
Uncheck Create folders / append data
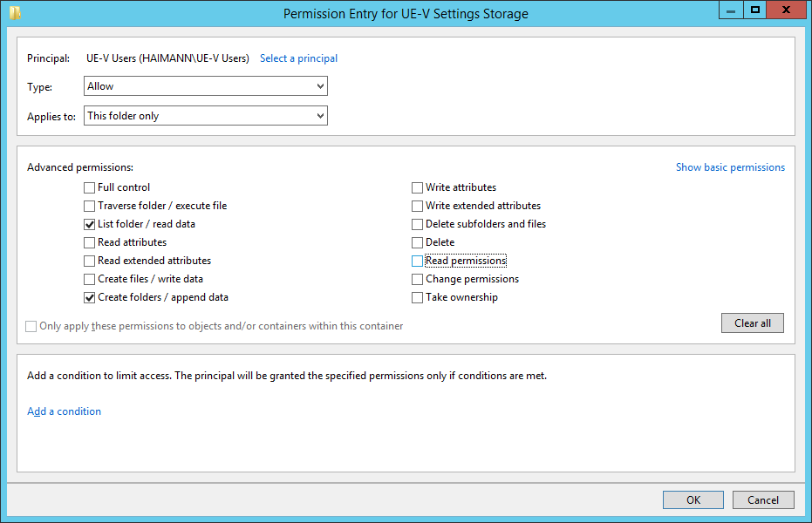pyautogui.click(x=90, y=298)
